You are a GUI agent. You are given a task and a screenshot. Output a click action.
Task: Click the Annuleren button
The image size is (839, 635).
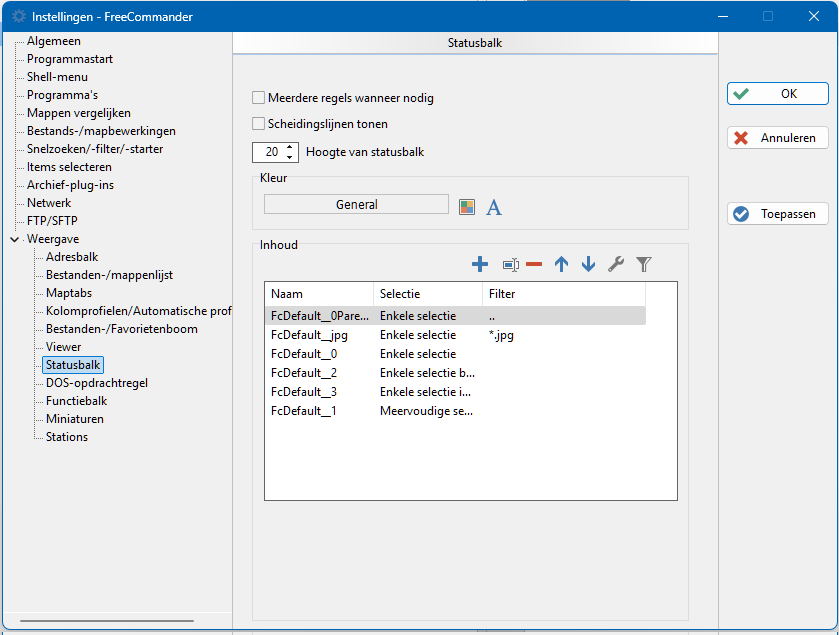point(777,138)
